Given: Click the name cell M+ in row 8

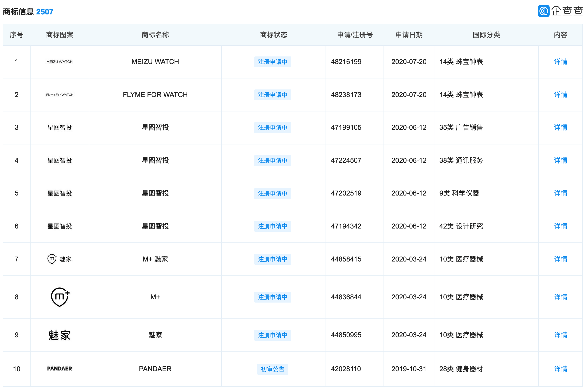Looking at the screenshot, I should tap(155, 297).
